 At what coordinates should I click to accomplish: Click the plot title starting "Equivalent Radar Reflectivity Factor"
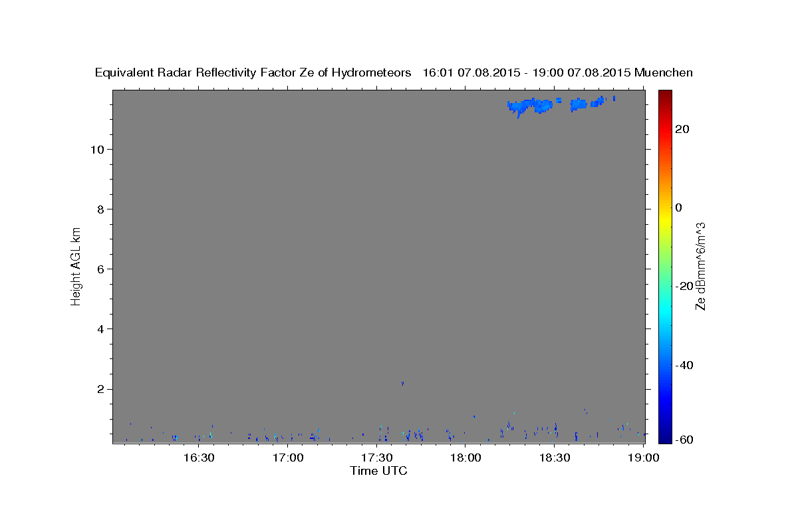394,73
